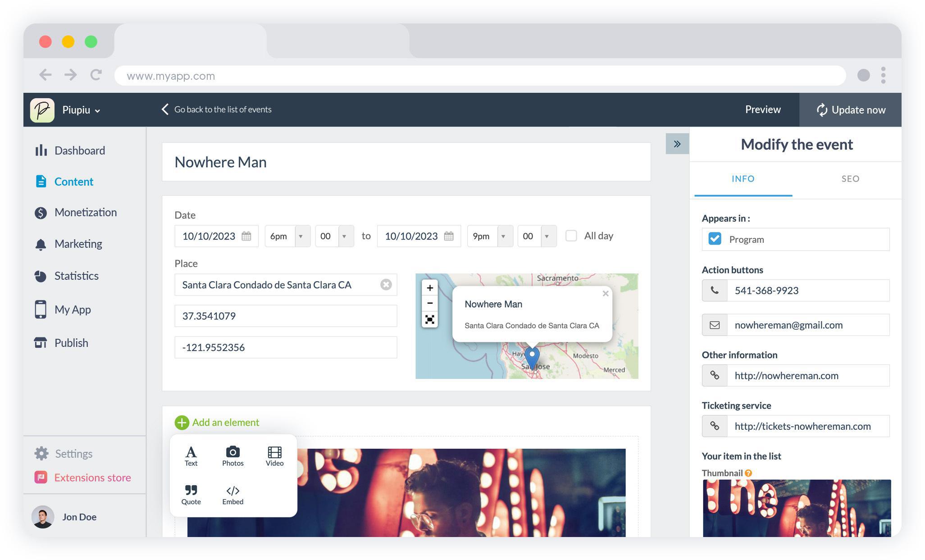Screen dimensions: 925x560
Task: Select the start time hour dropdown 6pm
Action: tap(285, 236)
